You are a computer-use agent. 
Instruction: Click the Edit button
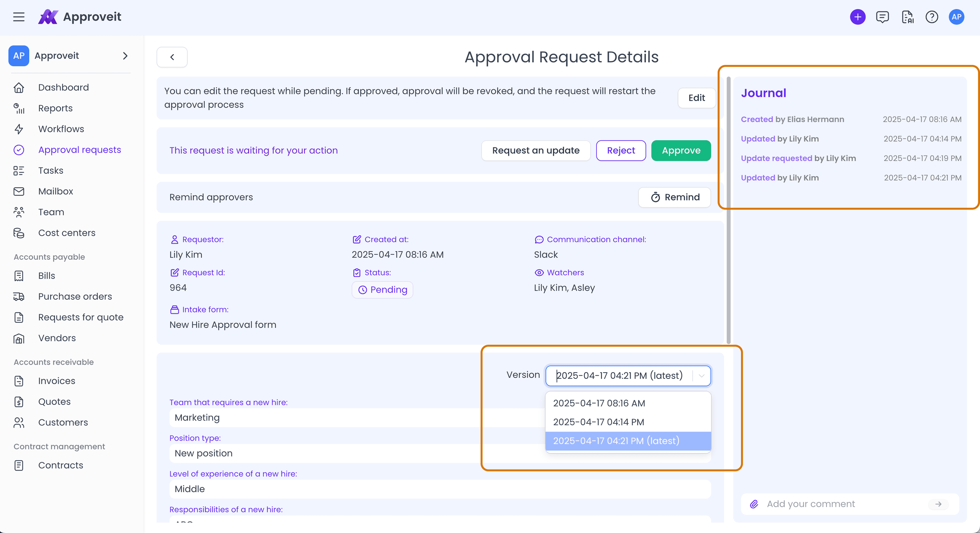click(696, 98)
